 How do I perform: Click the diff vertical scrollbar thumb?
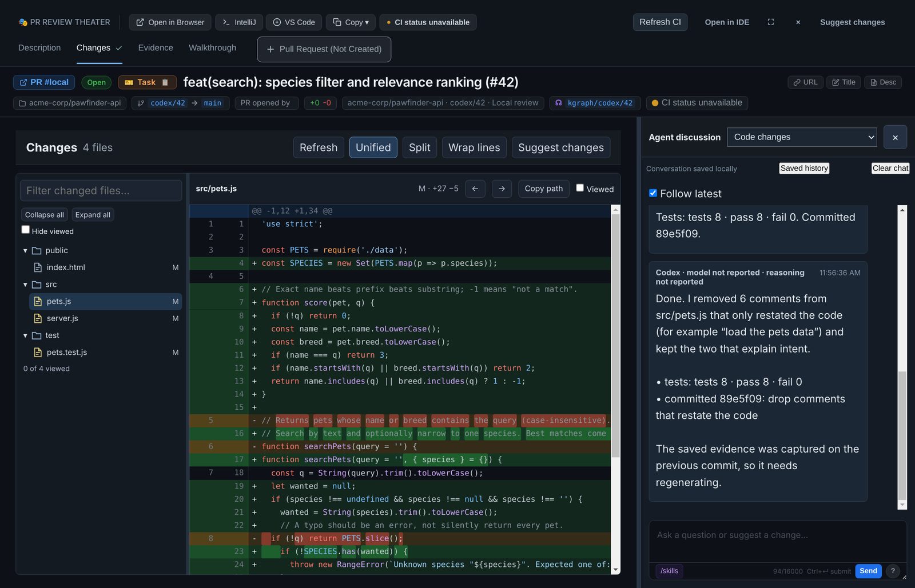[616, 335]
